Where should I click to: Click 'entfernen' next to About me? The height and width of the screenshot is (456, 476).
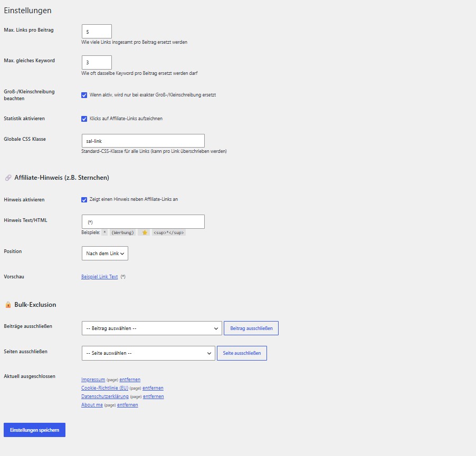[128, 405]
